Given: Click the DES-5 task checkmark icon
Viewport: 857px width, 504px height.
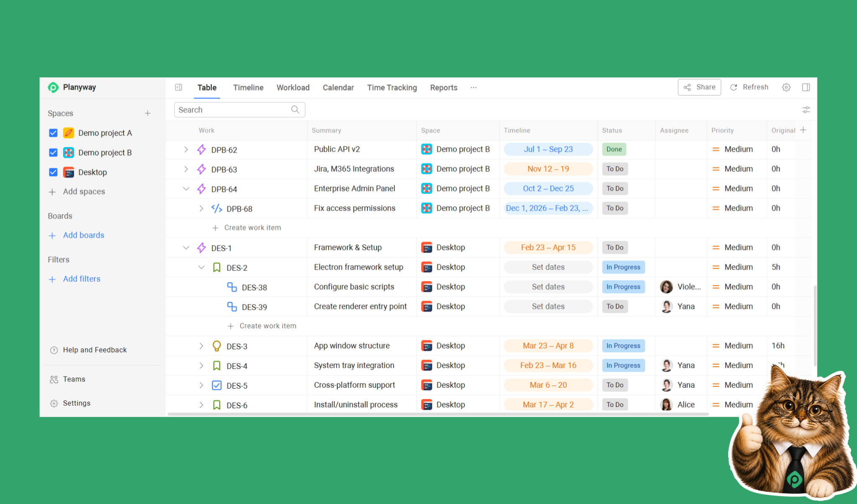Looking at the screenshot, I should point(217,385).
